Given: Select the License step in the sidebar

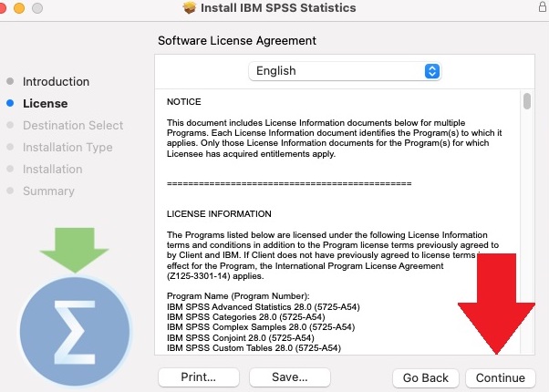Looking at the screenshot, I should 45,104.
